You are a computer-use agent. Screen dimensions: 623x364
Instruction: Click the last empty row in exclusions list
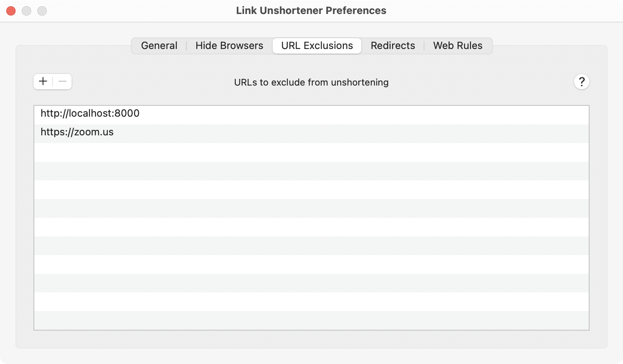[x=311, y=320]
